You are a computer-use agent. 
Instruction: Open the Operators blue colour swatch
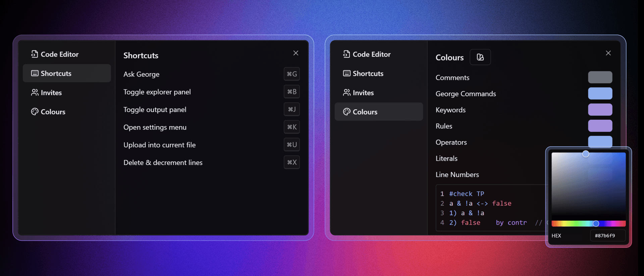pos(600,141)
